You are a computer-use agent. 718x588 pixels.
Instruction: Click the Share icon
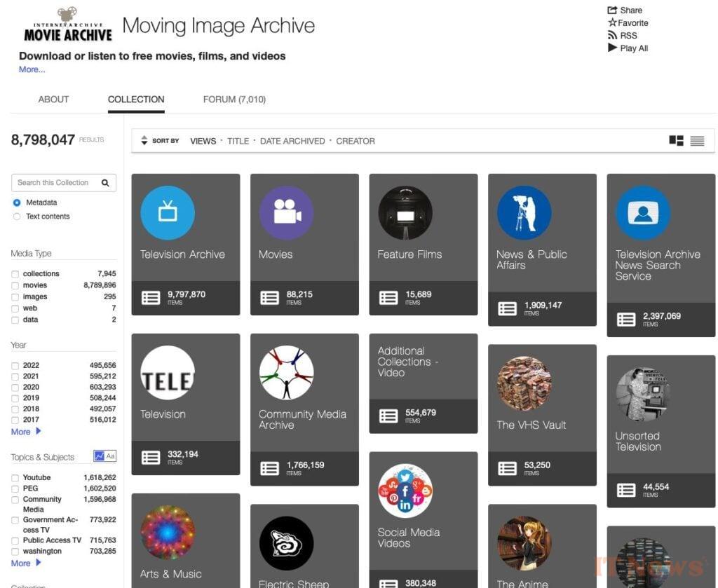pos(612,11)
